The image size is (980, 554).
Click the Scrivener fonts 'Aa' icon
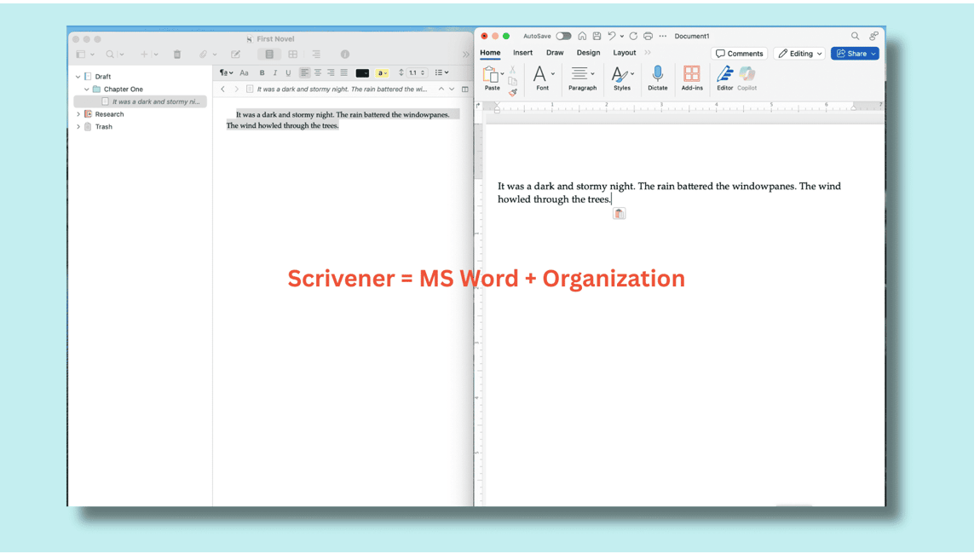pyautogui.click(x=245, y=73)
